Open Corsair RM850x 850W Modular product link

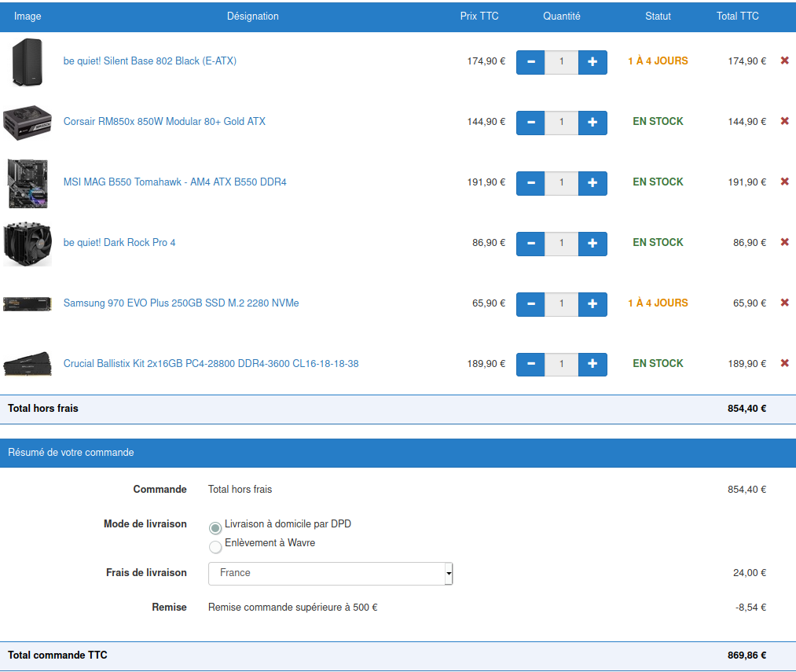164,121
